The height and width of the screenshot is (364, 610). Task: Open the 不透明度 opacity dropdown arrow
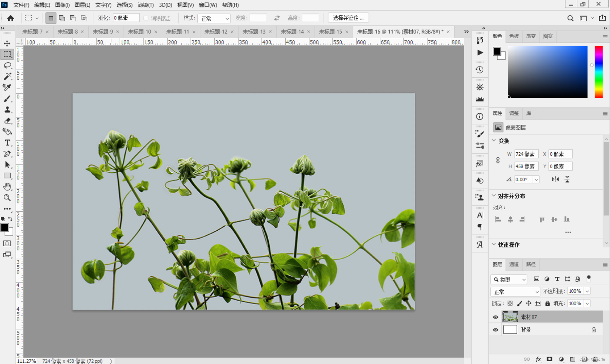point(587,291)
